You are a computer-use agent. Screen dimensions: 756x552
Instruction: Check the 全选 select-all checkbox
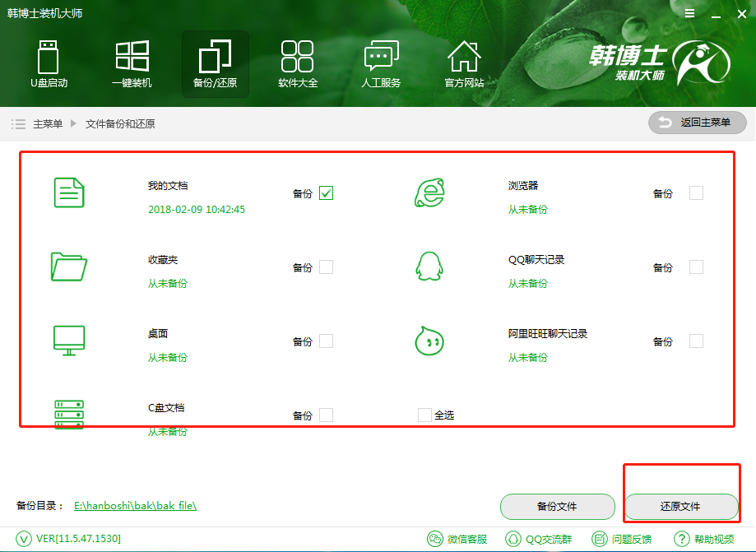point(424,415)
